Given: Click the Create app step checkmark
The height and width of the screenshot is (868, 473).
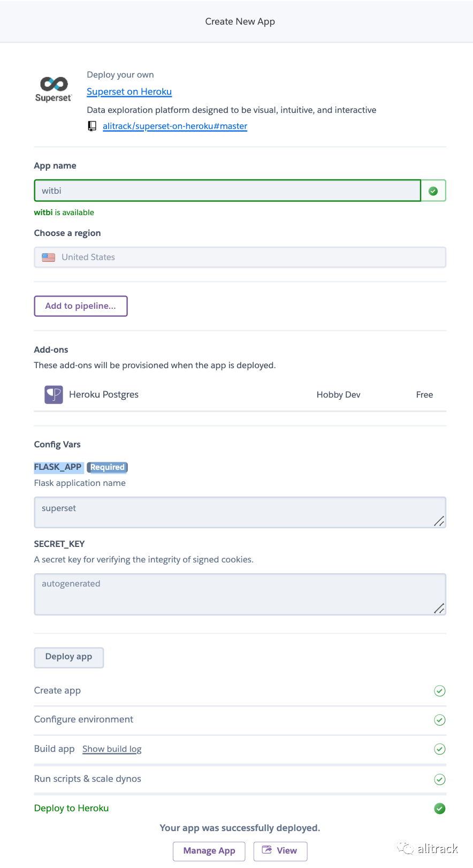Looking at the screenshot, I should coord(440,691).
